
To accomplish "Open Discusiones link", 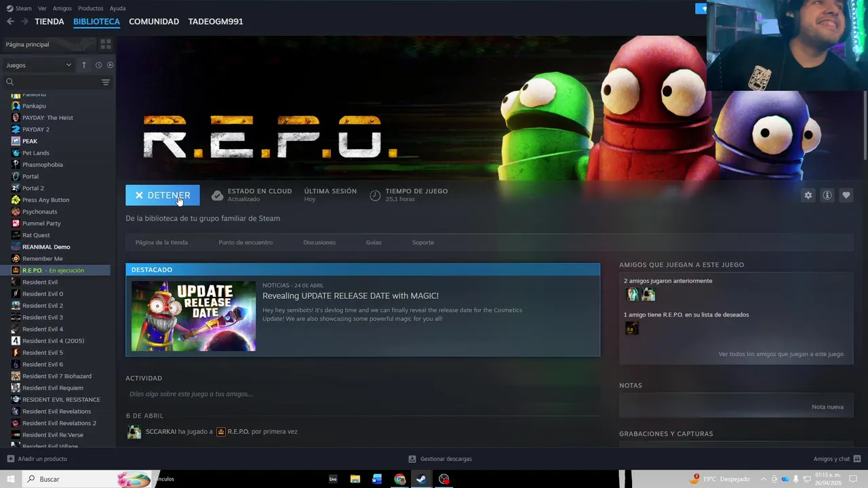I will (319, 242).
